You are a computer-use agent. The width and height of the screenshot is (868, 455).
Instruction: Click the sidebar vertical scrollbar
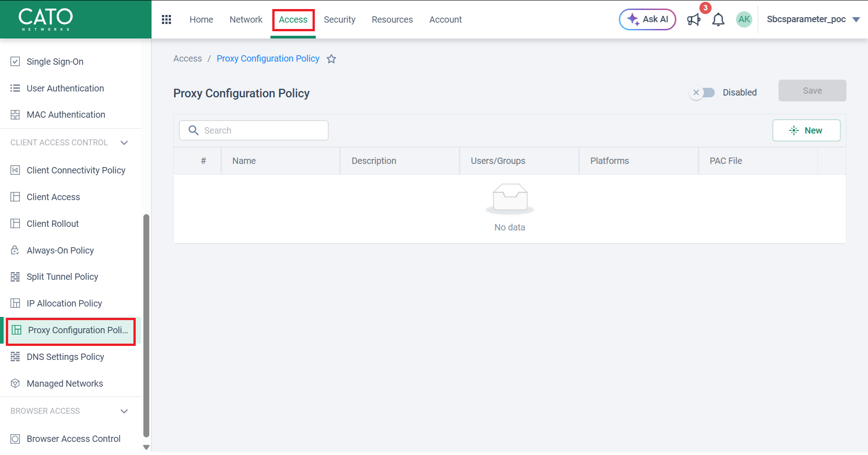pyautogui.click(x=146, y=325)
